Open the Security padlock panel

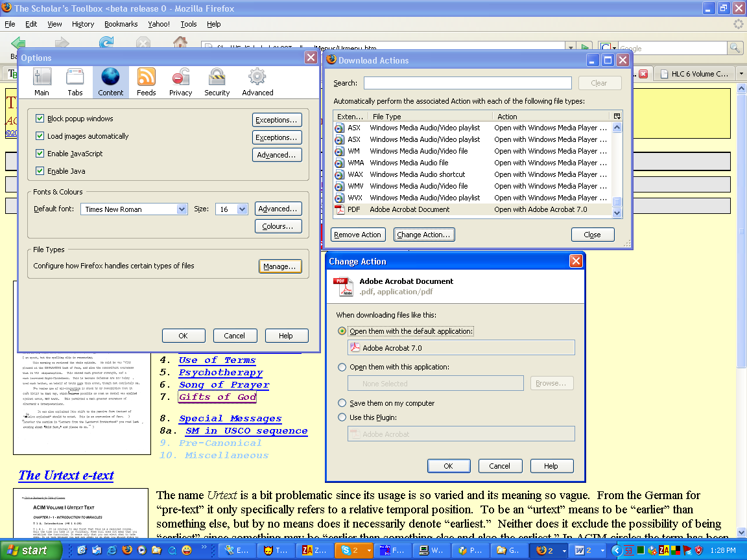tap(217, 82)
